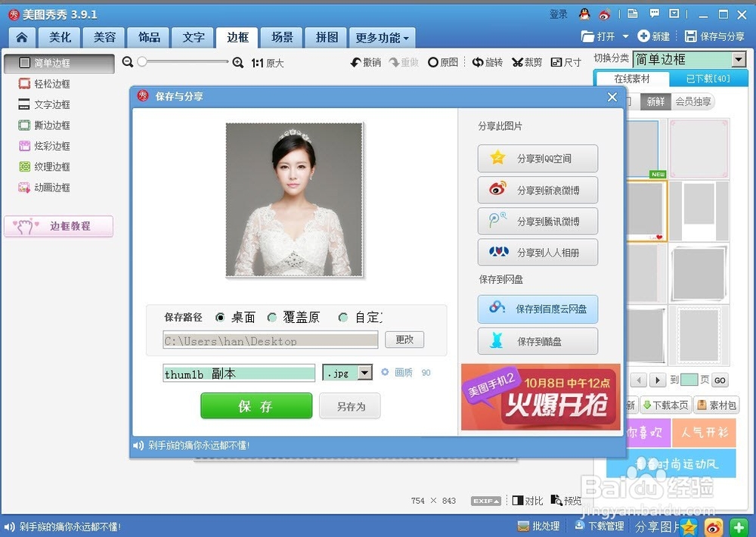This screenshot has height=537, width=756.
Task: Reset zoom to 1:1 原大
Action: pos(268,64)
